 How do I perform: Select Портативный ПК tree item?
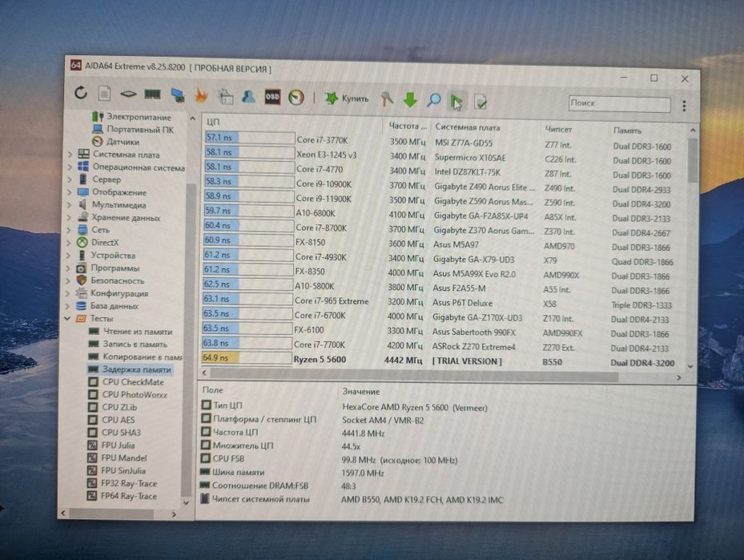pyautogui.click(x=132, y=129)
